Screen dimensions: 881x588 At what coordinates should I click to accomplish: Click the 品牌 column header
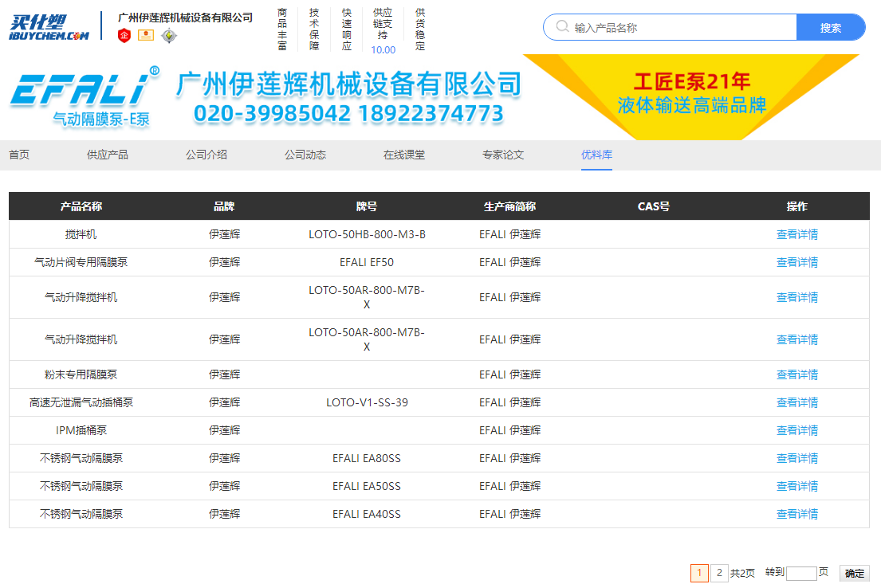(x=224, y=206)
